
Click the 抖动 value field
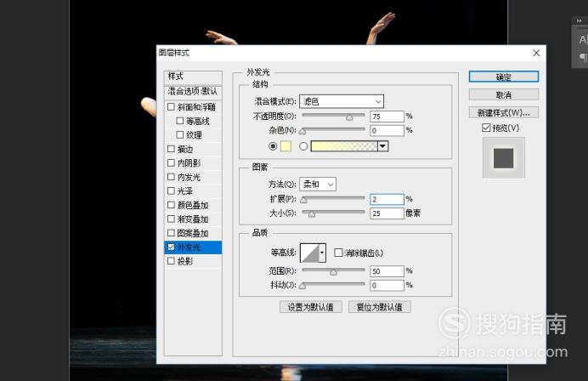(387, 285)
